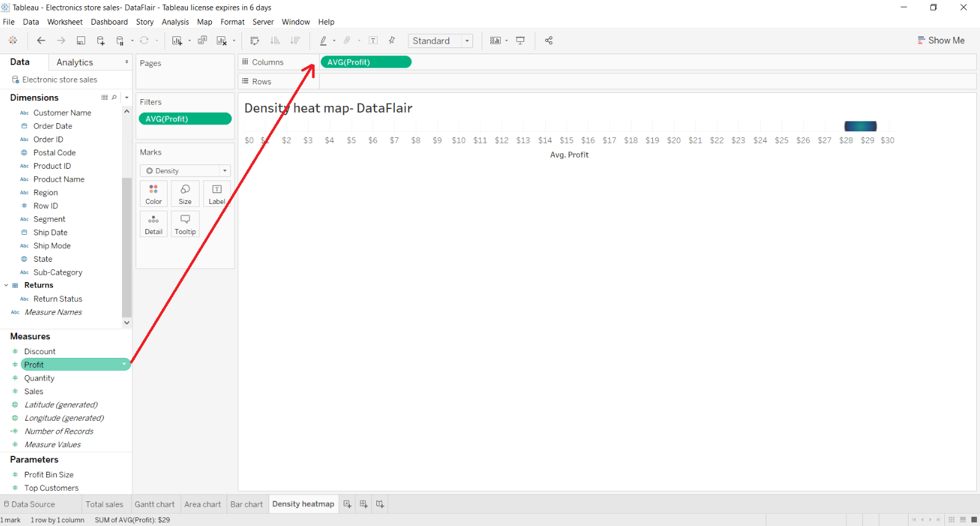Click the Fix Axes pin icon
The height and width of the screenshot is (526, 980).
392,41
